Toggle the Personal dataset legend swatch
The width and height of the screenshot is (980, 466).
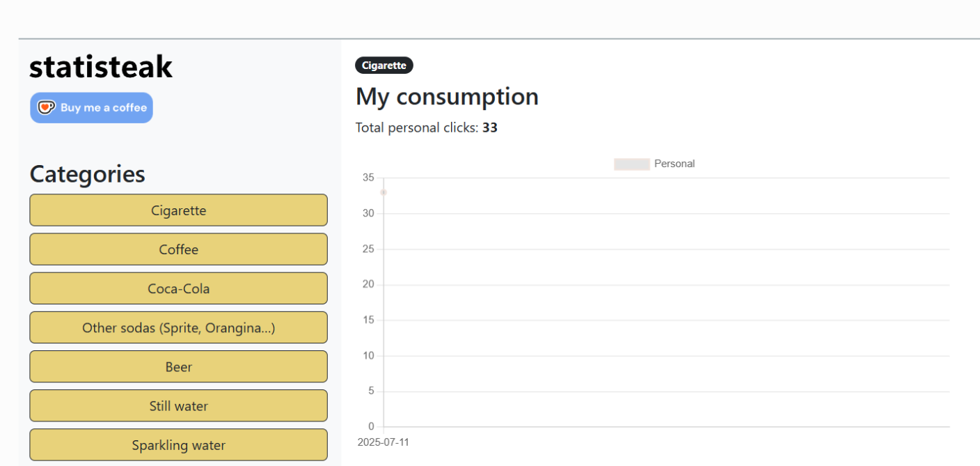(x=631, y=164)
